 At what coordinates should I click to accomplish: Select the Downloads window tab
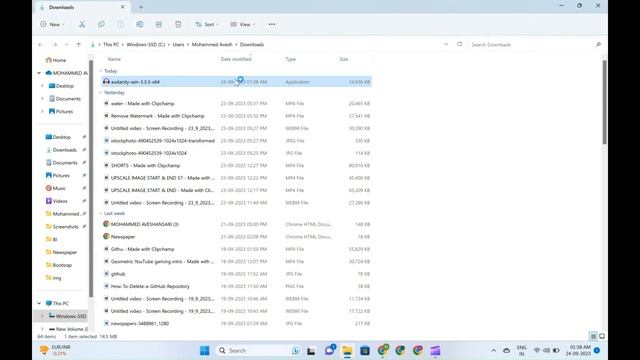click(x=82, y=7)
